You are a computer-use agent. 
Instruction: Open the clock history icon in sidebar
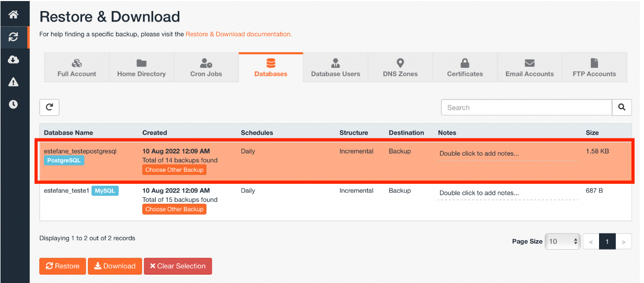click(x=14, y=104)
